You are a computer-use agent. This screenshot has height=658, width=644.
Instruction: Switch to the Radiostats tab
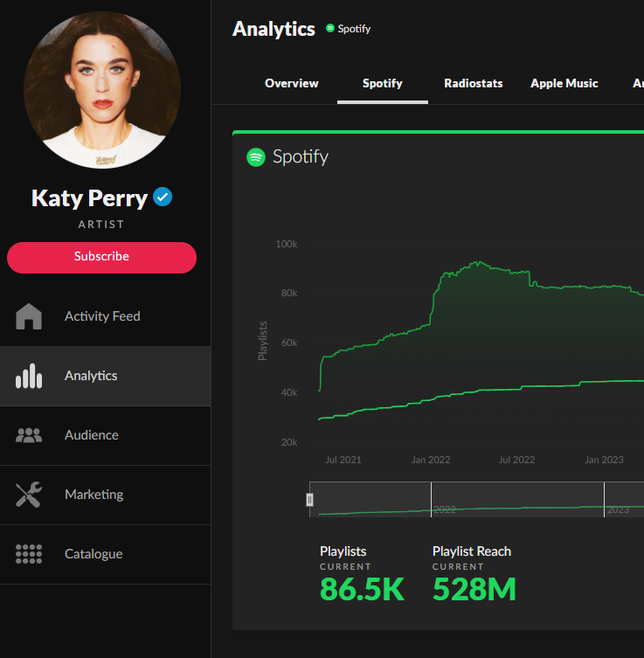(474, 84)
